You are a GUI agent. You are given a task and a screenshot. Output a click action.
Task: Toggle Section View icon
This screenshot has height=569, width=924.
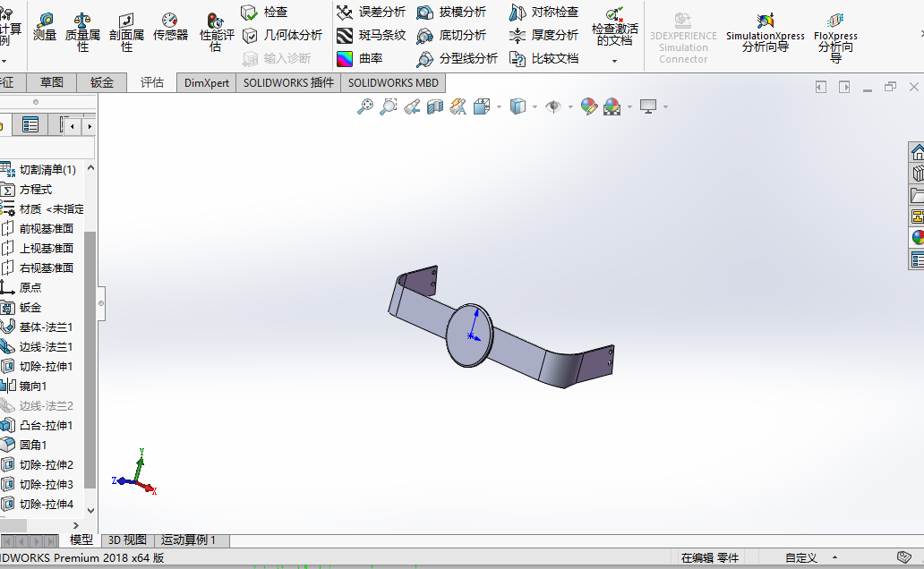pos(435,106)
